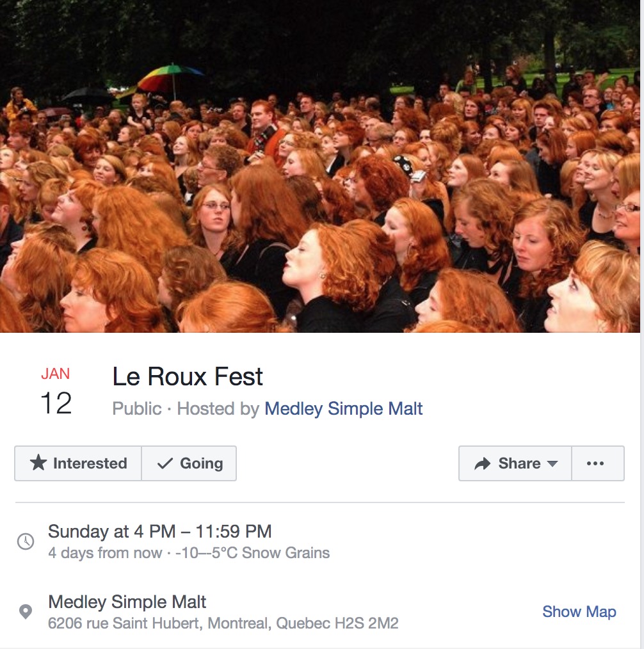Toggle Going status for Le Roux Fest

189,463
